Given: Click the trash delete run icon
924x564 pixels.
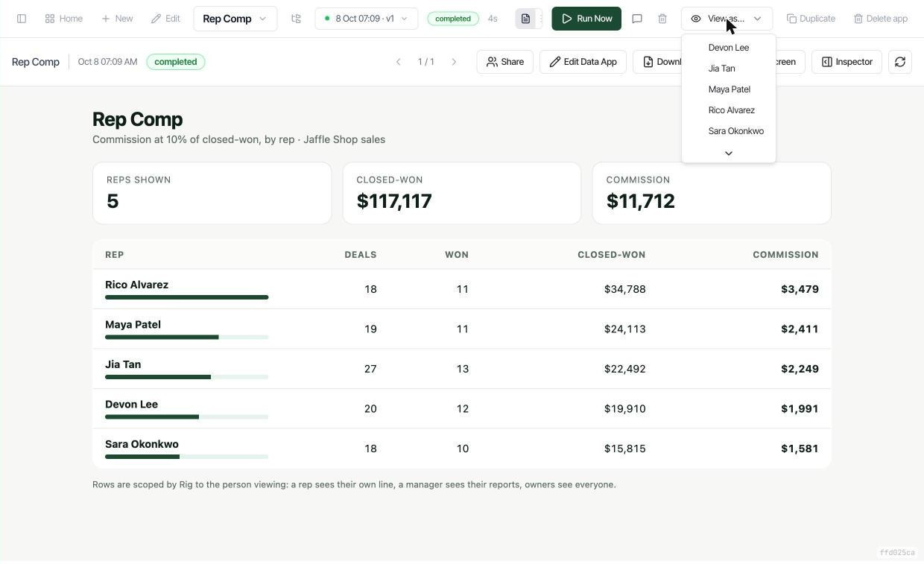Looking at the screenshot, I should pyautogui.click(x=662, y=19).
